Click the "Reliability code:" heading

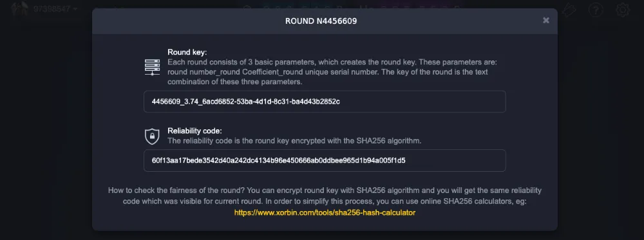[x=194, y=131]
